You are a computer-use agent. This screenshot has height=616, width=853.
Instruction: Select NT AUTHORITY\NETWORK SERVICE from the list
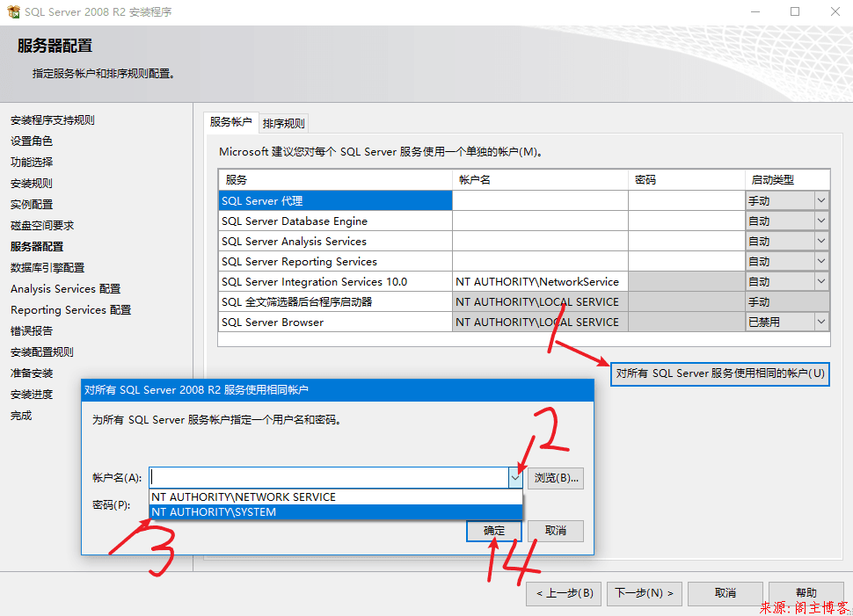[x=336, y=497]
